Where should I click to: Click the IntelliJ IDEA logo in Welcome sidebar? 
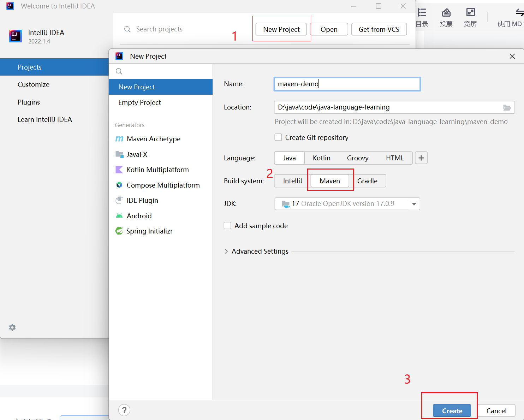tap(15, 36)
